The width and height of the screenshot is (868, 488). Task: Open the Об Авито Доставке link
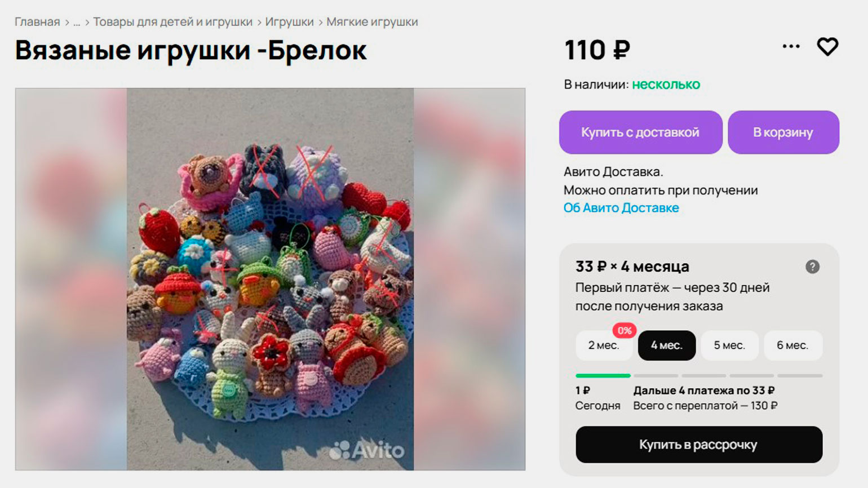pos(621,208)
